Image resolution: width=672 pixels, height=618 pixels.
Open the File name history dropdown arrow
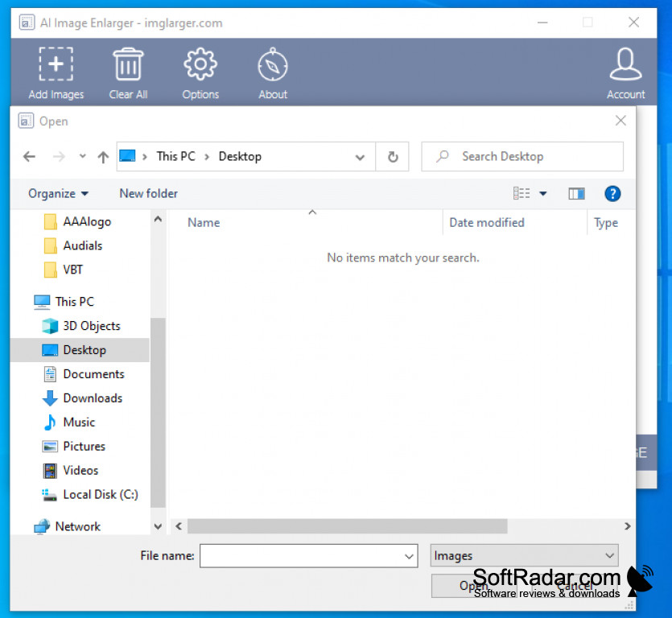pos(409,555)
